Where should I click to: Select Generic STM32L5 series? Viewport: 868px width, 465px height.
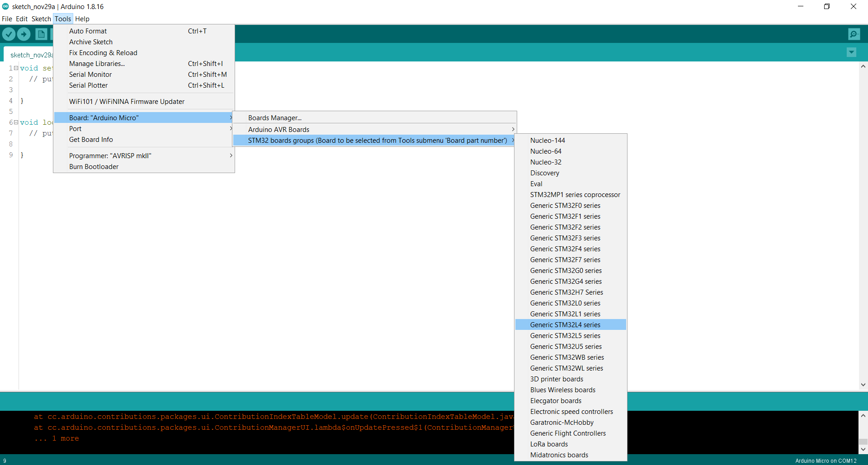tap(571, 336)
